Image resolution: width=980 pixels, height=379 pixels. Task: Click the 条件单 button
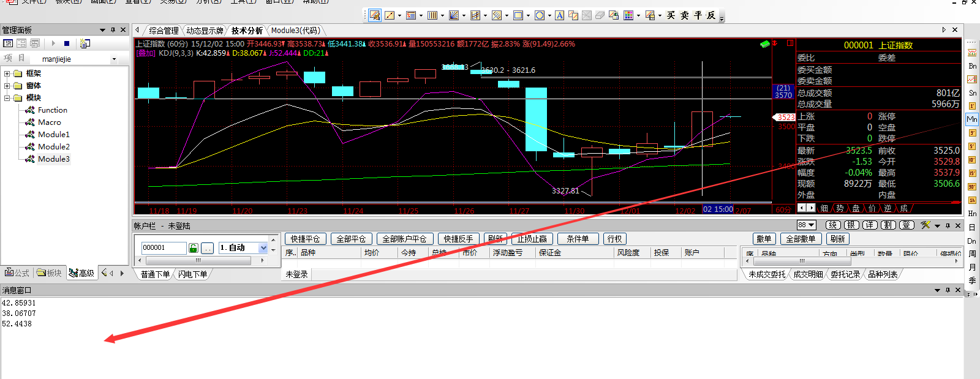coord(578,239)
